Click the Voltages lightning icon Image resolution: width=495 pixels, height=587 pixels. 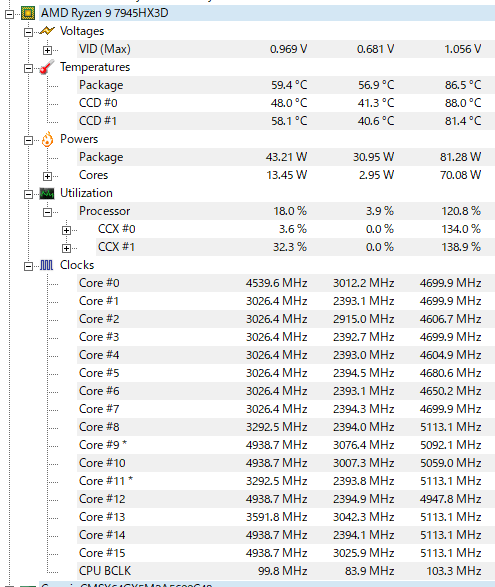47,31
